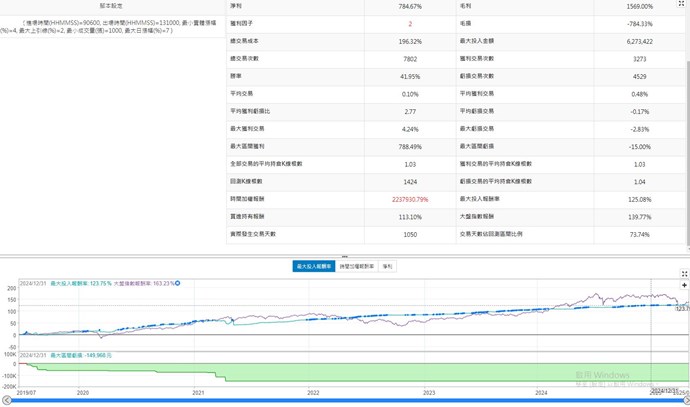Click the splitter grip between table and chart
The image size is (690, 407).
coord(345,256)
